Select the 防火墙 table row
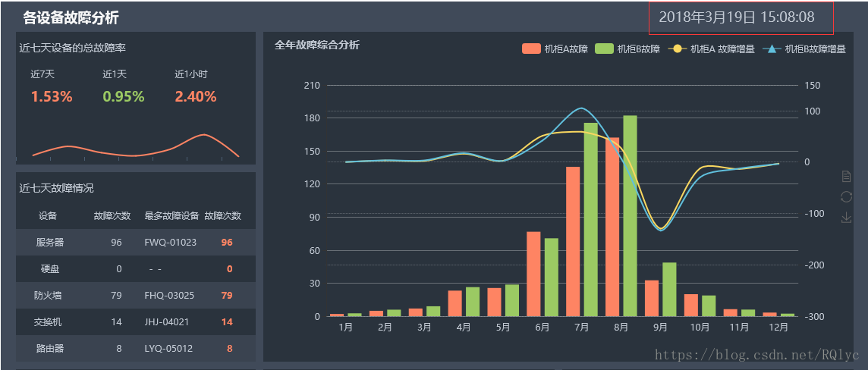Viewport: 868px width, 370px height. (x=136, y=296)
